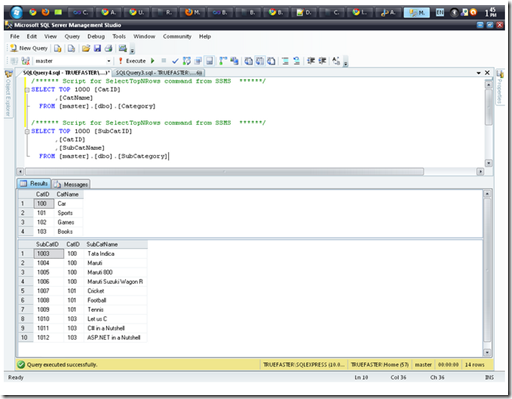Collapse the second SELECT statement outline
This screenshot has width=512, height=399.
point(27,131)
